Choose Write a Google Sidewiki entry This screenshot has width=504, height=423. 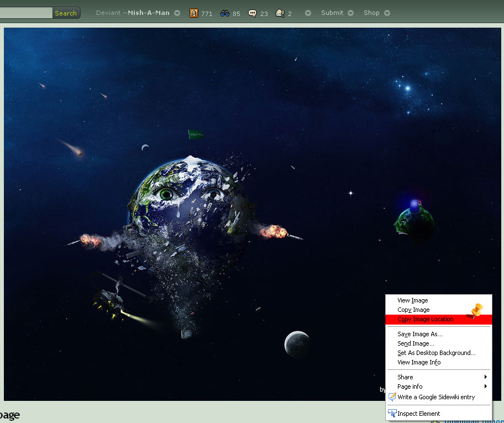click(438, 397)
